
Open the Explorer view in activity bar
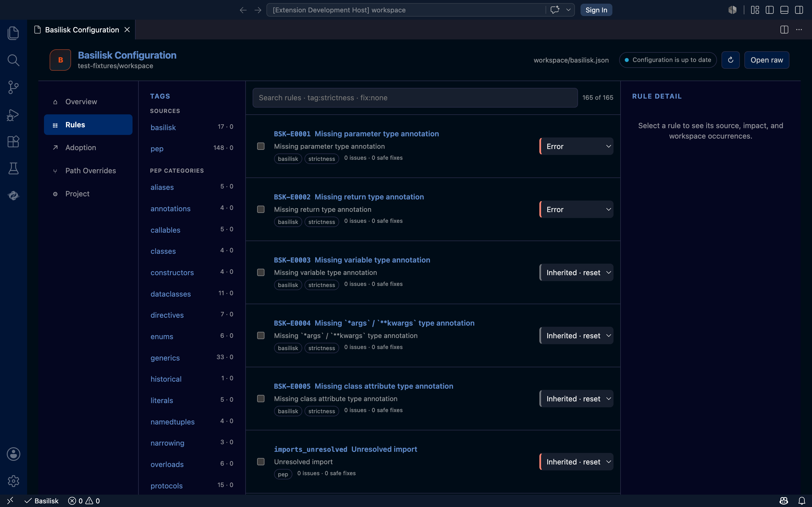coord(14,33)
